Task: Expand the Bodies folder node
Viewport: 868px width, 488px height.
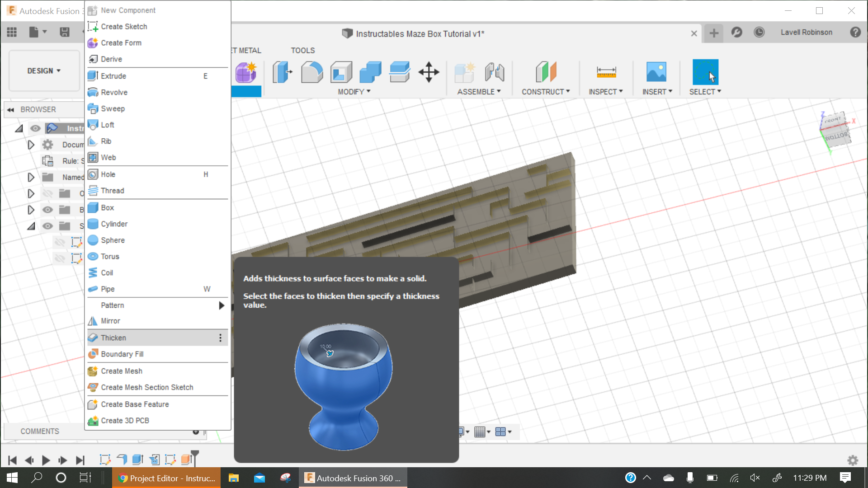Action: (x=31, y=210)
